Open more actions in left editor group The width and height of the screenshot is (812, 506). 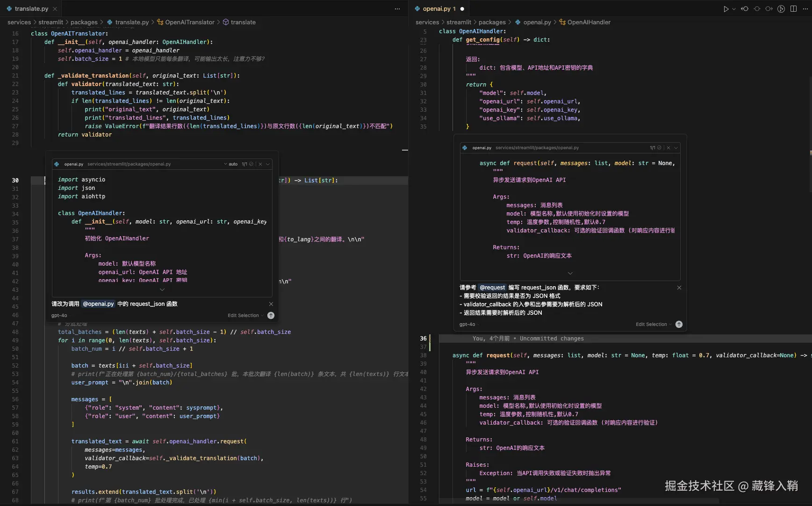[397, 9]
